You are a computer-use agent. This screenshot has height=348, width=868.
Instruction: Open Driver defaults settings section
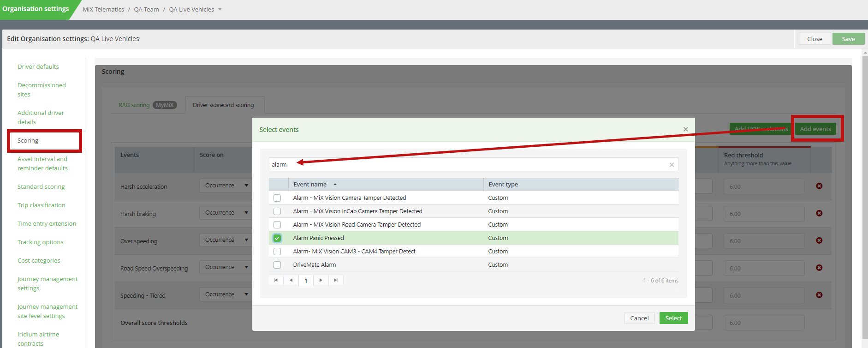[x=38, y=67]
